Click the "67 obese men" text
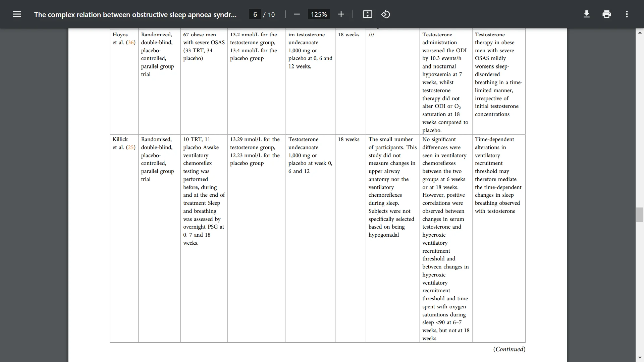Viewport: 644px width, 362px height. (x=200, y=35)
